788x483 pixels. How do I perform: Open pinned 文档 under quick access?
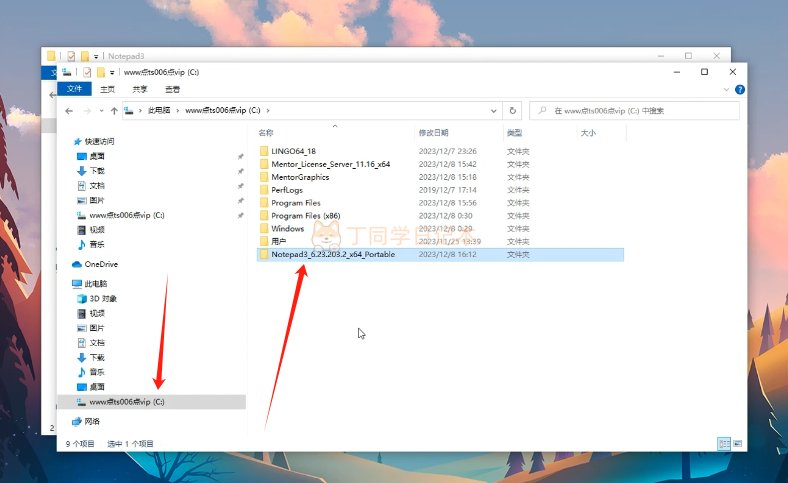[97, 185]
